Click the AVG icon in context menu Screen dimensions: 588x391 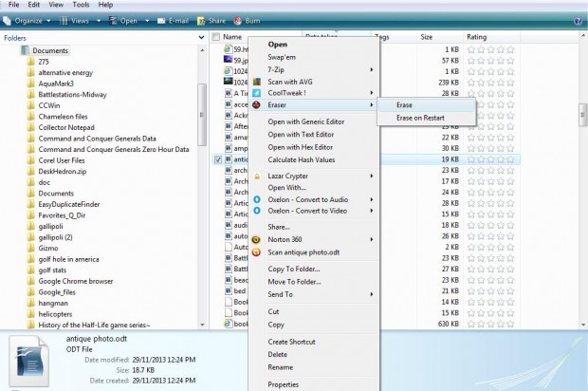tap(257, 82)
